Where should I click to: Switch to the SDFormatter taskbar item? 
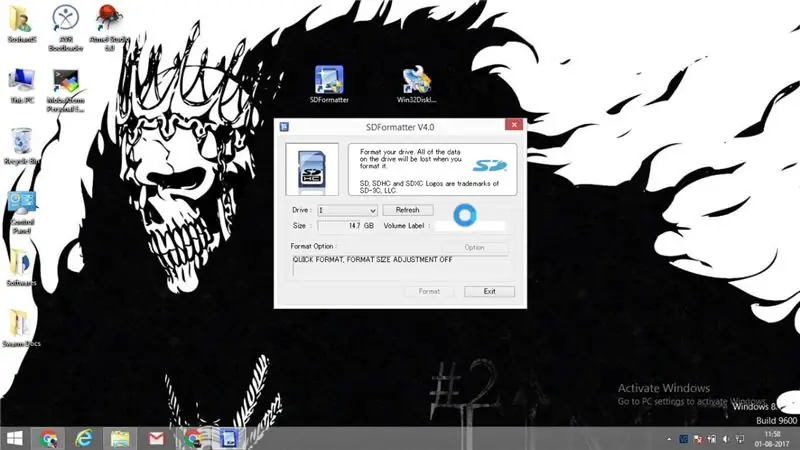coord(229,438)
